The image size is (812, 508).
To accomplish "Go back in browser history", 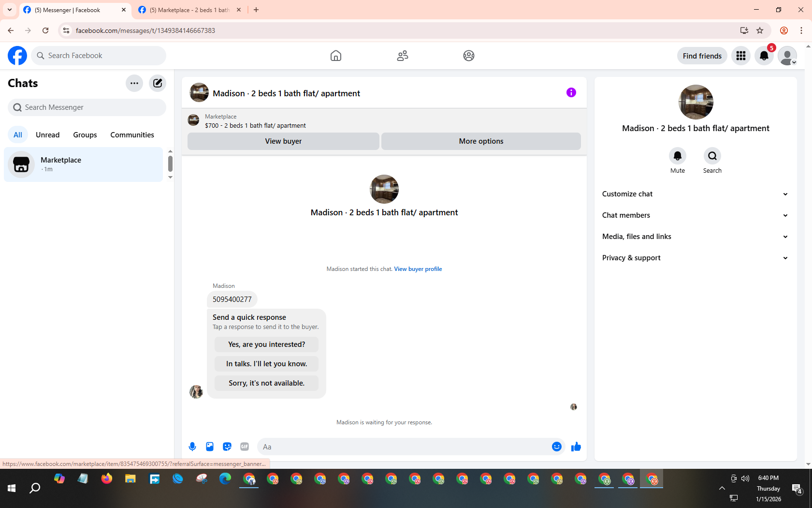I will click(11, 30).
